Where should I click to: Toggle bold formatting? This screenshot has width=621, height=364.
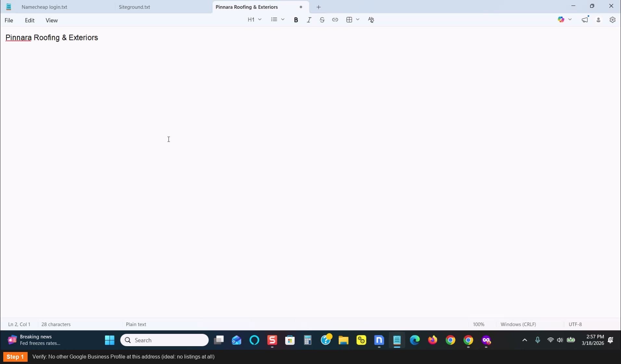coord(296,20)
